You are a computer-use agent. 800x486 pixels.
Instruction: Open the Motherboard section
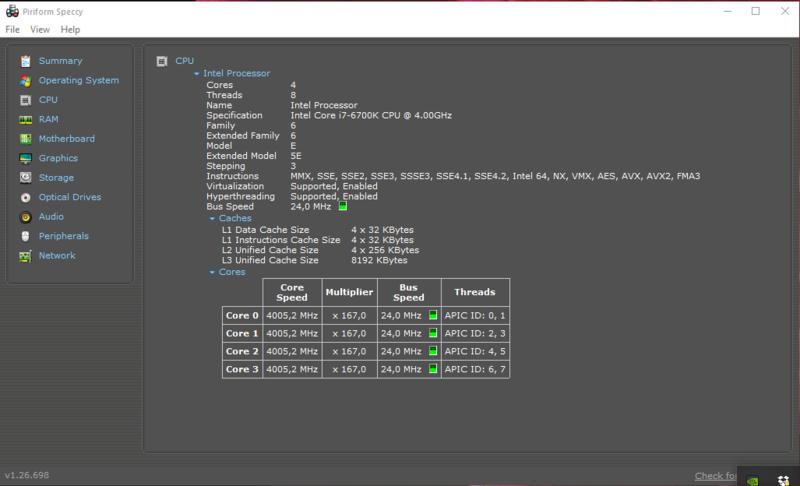[x=66, y=139]
